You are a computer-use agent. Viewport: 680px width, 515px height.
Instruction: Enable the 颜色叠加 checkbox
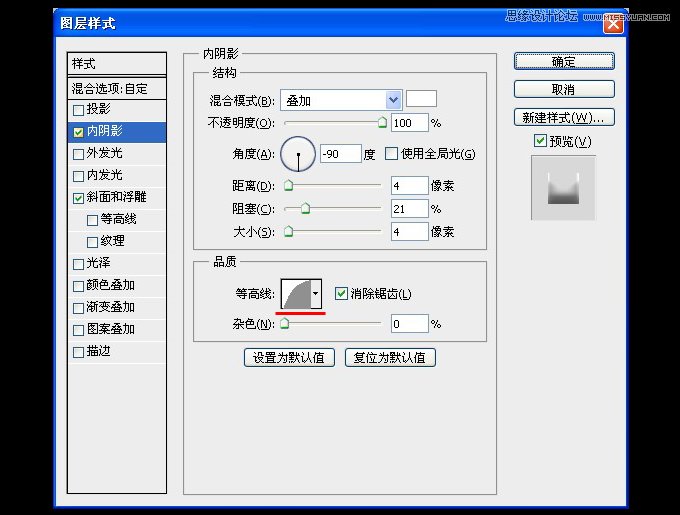(x=78, y=286)
